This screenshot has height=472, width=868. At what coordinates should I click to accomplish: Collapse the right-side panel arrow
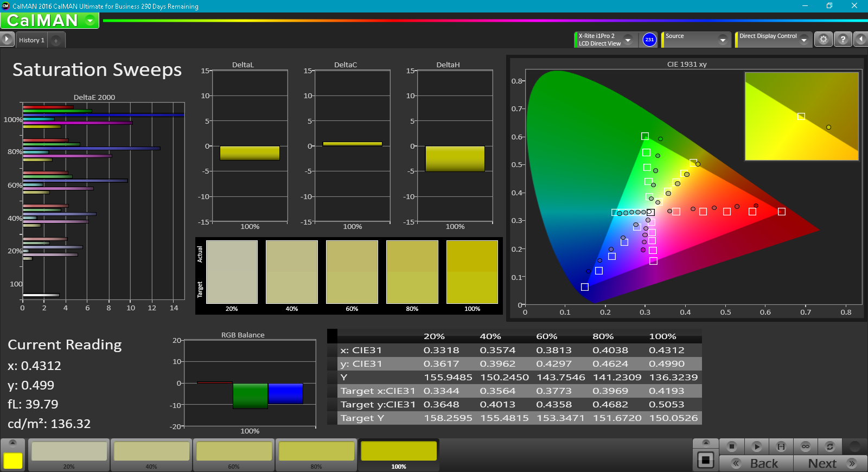coord(860,40)
